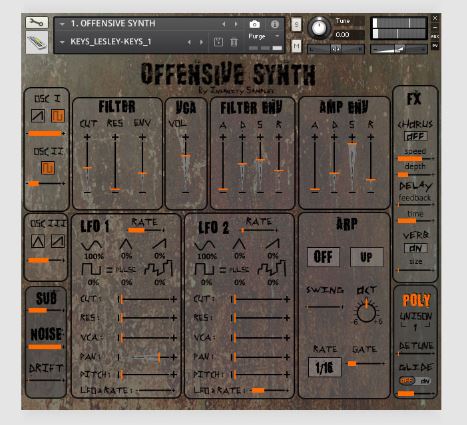This screenshot has width=467, height=425.
Task: Click LFO 2 sine wave shape
Action: pyautogui.click(x=205, y=245)
